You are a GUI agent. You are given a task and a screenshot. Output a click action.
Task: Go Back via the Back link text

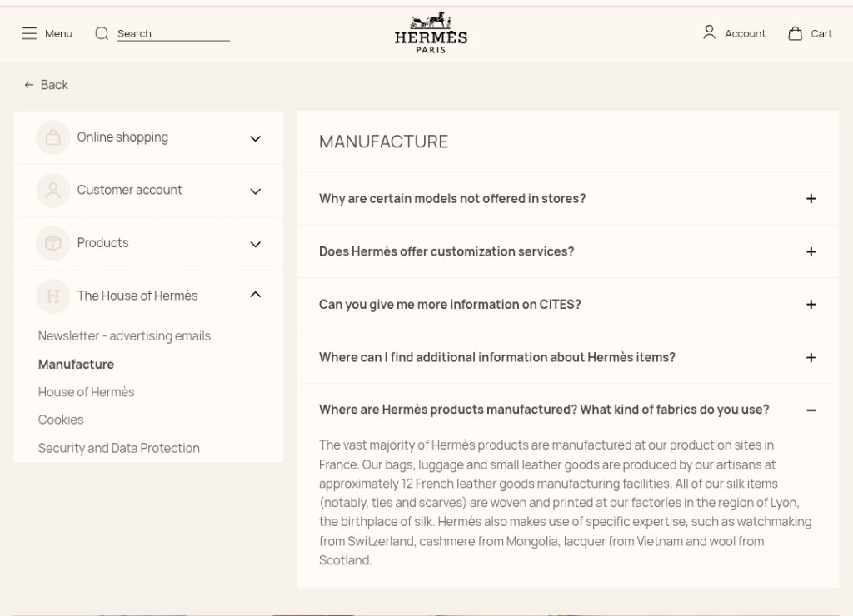[x=54, y=85]
